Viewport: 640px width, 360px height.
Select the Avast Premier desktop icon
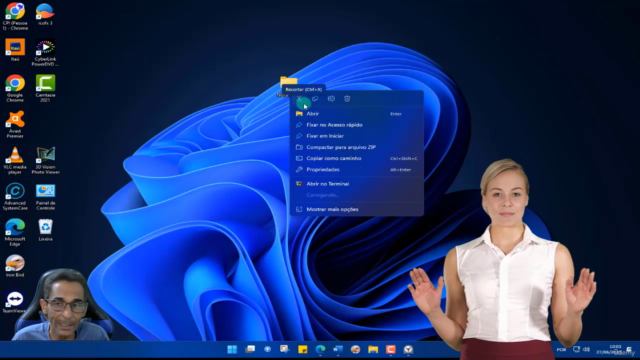pos(15,124)
